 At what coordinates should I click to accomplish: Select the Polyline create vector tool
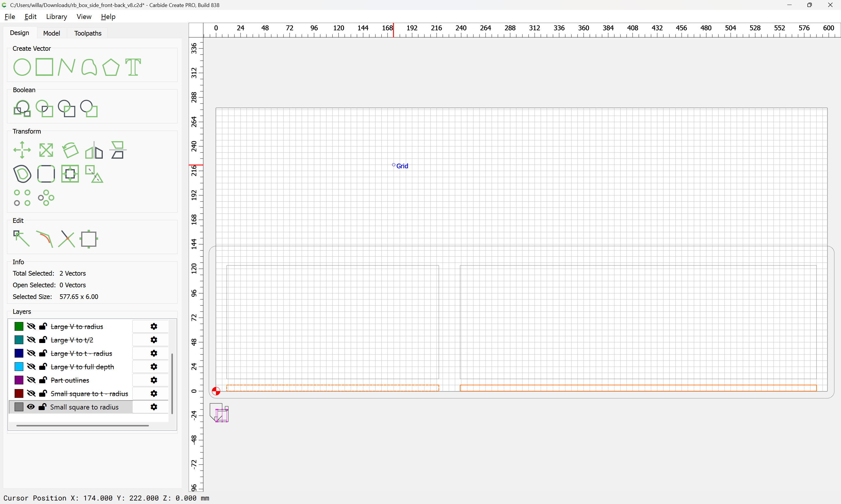pos(67,67)
